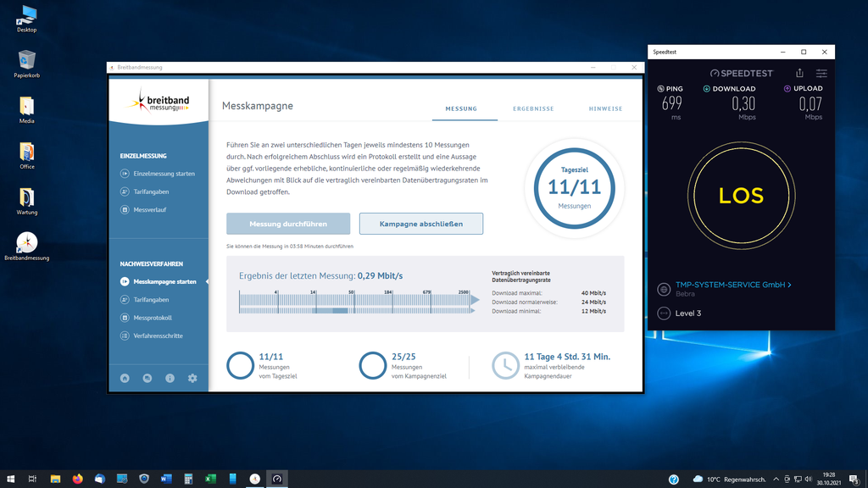Open the network icon in system tray
The image size is (868, 488).
point(798,480)
